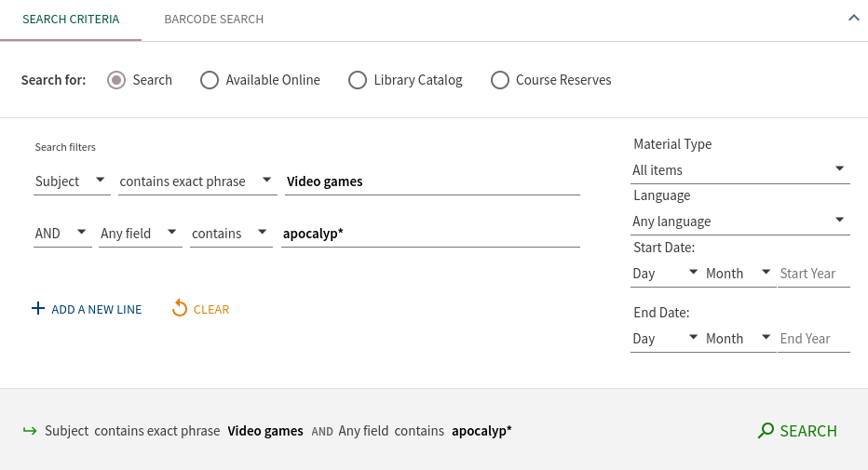Collapse the search panel with the chevron
Image resolution: width=868 pixels, height=470 pixels.
pos(853,19)
